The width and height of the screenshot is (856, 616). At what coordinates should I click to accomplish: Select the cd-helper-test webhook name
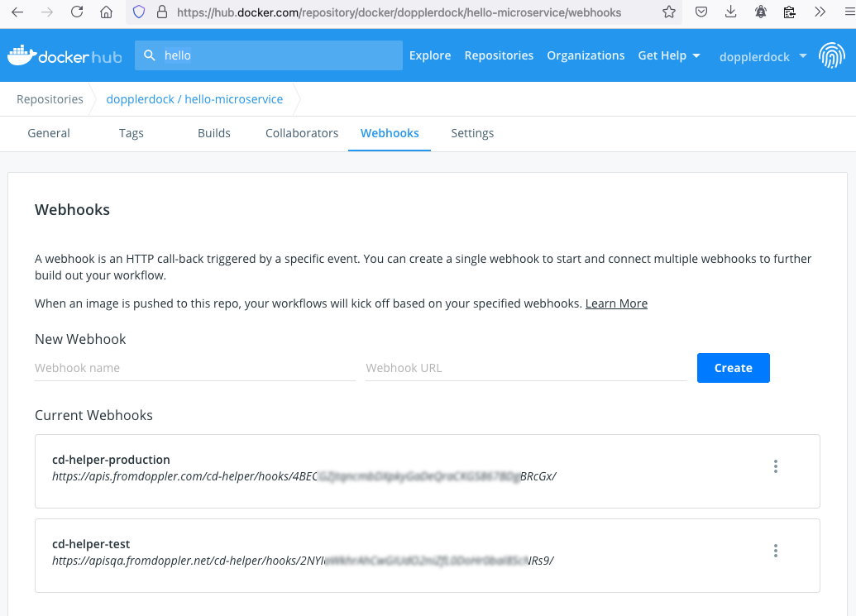pyautogui.click(x=91, y=544)
